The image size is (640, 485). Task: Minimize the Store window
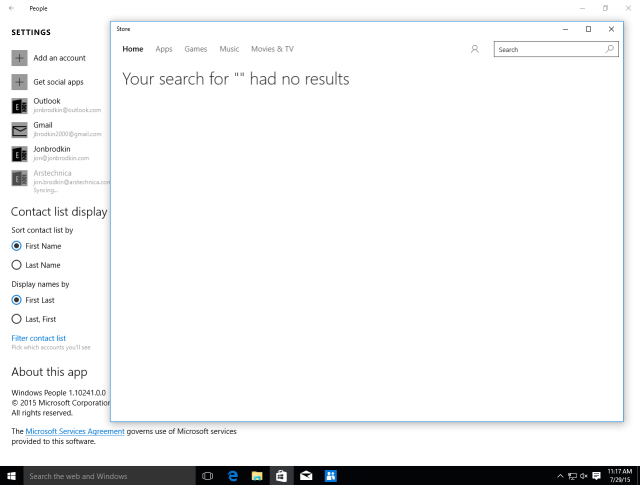click(565, 29)
